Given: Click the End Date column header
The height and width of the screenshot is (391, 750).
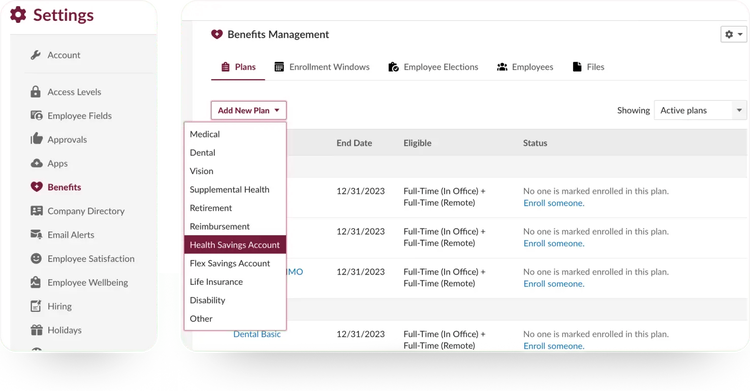Looking at the screenshot, I should (x=354, y=143).
